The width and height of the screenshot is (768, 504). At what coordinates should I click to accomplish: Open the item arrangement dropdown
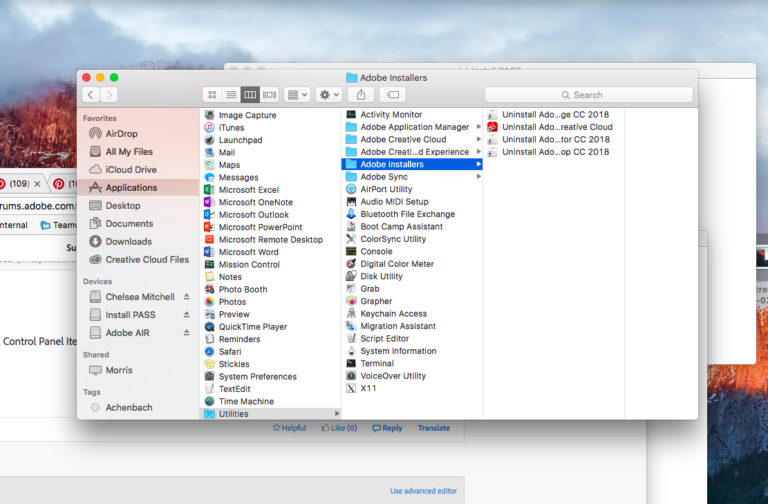(297, 95)
